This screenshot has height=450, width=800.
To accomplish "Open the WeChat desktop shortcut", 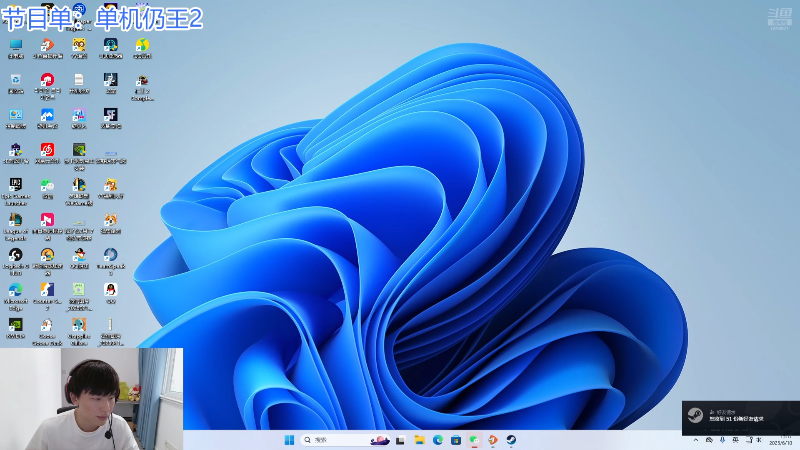I will 47,188.
